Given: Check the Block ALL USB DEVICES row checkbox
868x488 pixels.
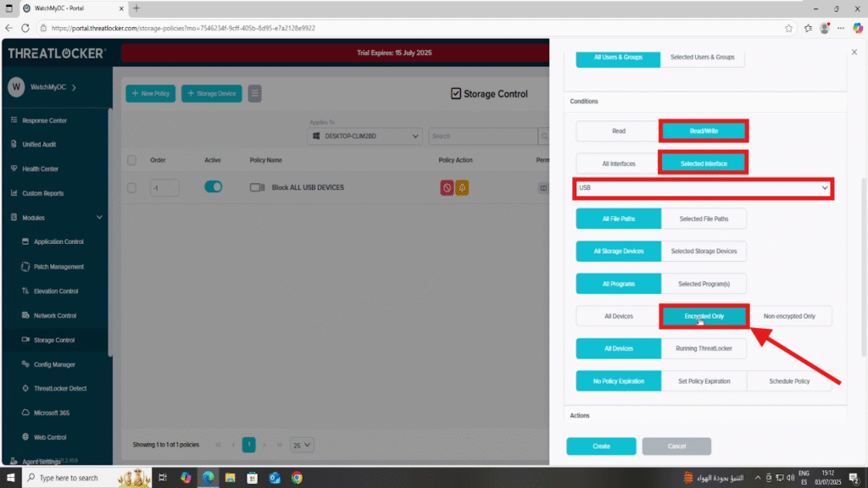Looking at the screenshot, I should coord(131,187).
